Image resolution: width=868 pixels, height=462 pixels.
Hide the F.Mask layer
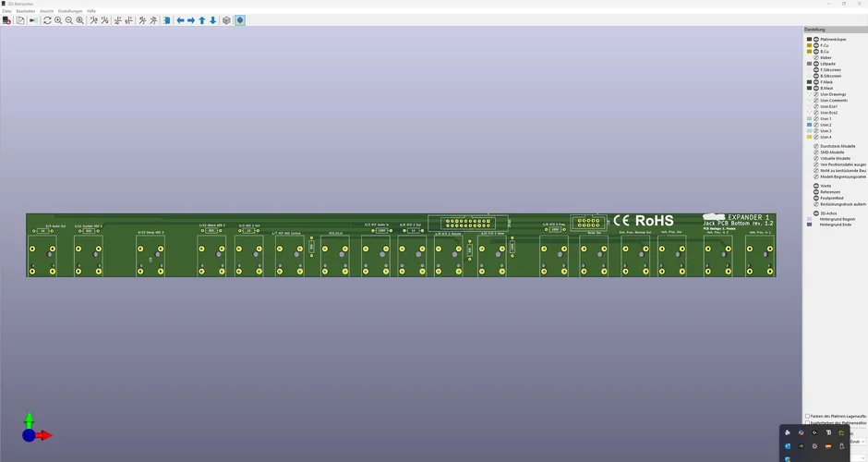pos(816,82)
